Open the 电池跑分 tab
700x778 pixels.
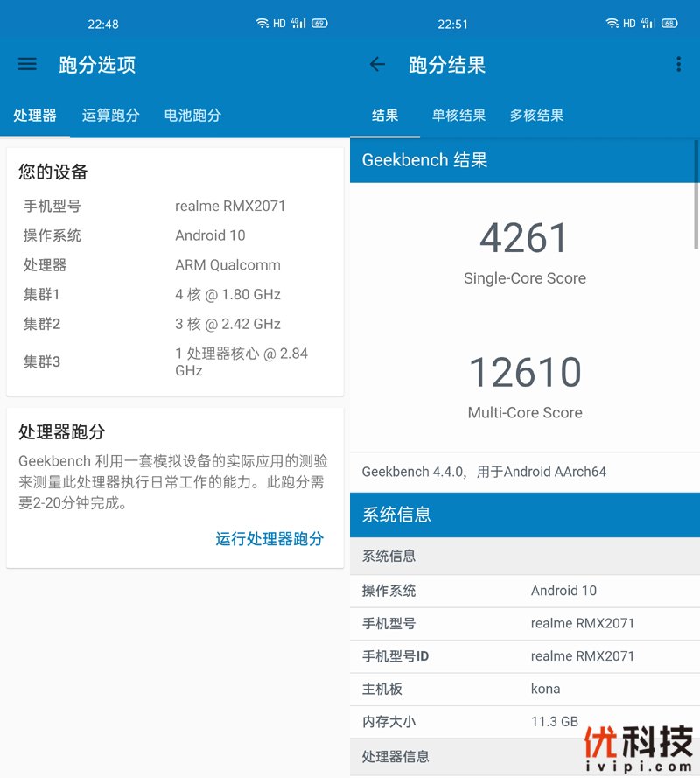tap(192, 115)
